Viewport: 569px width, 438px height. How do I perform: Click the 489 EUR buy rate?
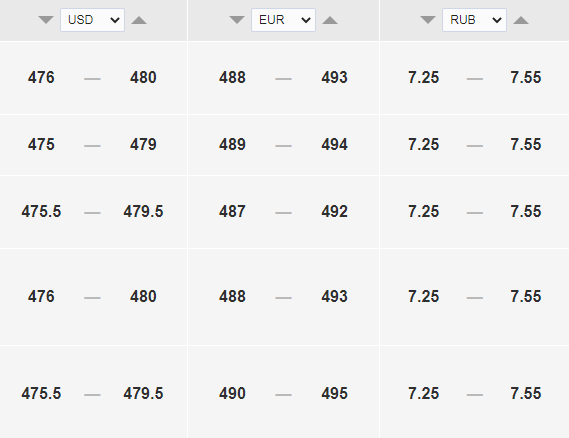(232, 145)
